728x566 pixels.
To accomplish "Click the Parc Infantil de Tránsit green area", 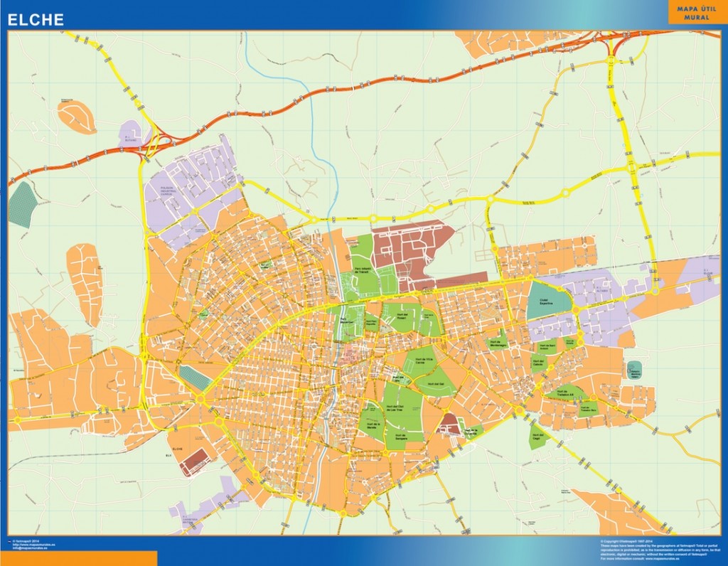I will pos(361,270).
